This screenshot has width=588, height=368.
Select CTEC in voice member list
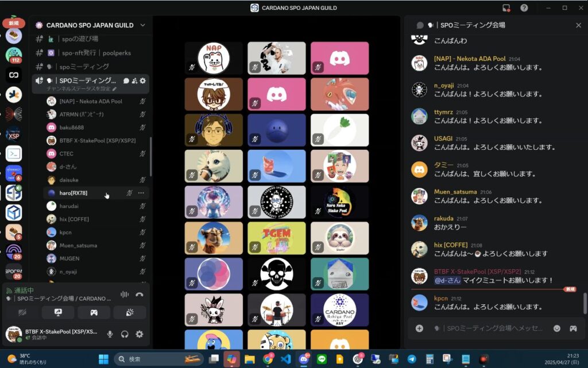96,154
